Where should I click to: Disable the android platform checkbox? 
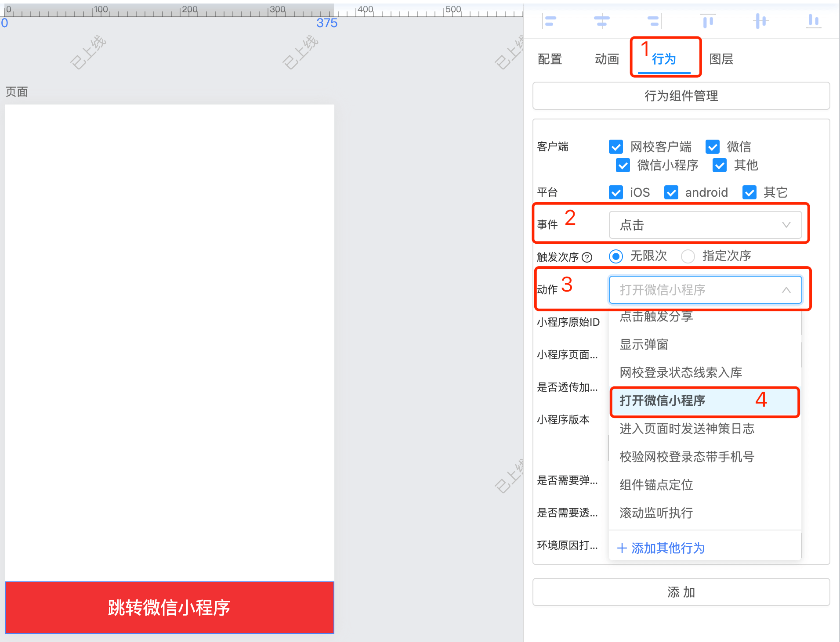tap(671, 192)
